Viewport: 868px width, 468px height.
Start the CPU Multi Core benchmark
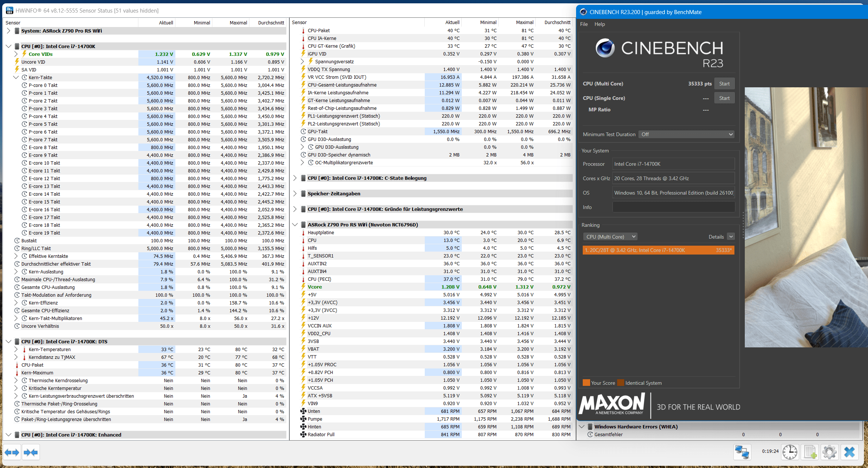pyautogui.click(x=724, y=84)
